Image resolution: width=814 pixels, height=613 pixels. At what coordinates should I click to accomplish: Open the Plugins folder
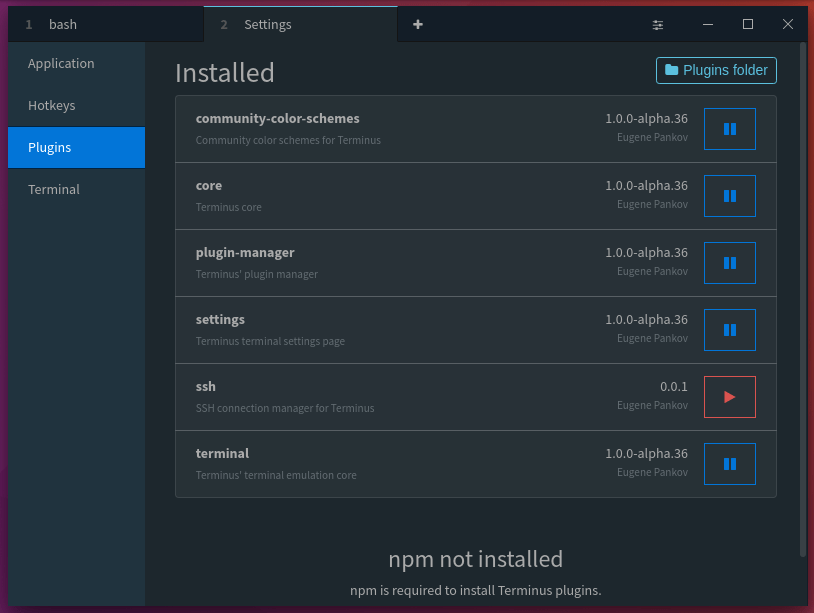[x=716, y=70]
